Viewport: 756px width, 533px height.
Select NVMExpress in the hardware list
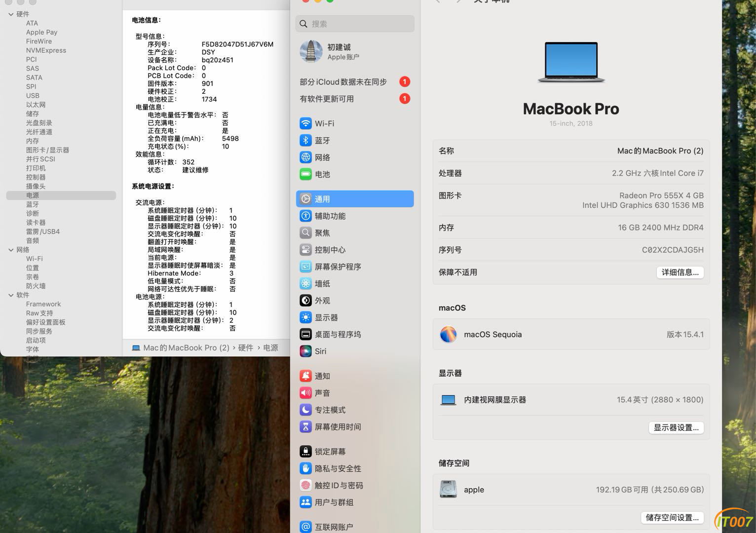tap(46, 50)
